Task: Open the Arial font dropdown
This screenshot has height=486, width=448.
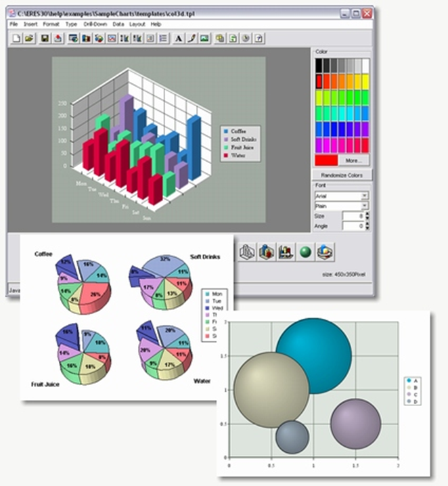Action: pos(365,195)
